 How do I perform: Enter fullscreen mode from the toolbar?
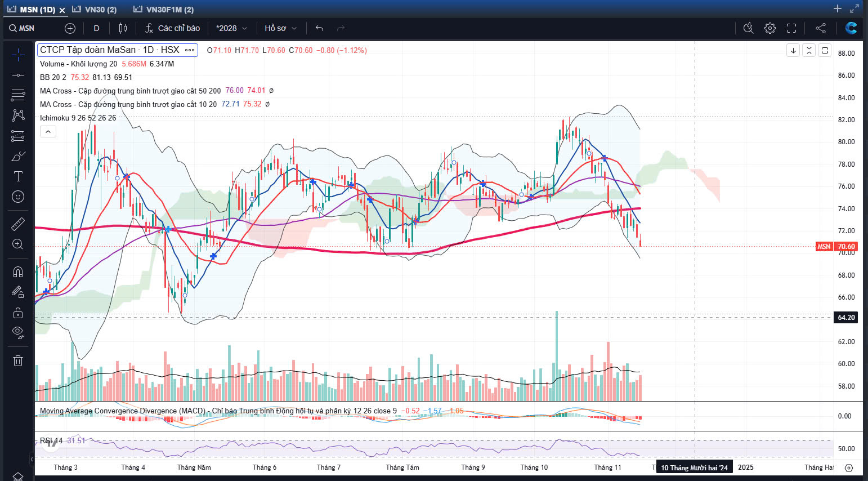(791, 28)
